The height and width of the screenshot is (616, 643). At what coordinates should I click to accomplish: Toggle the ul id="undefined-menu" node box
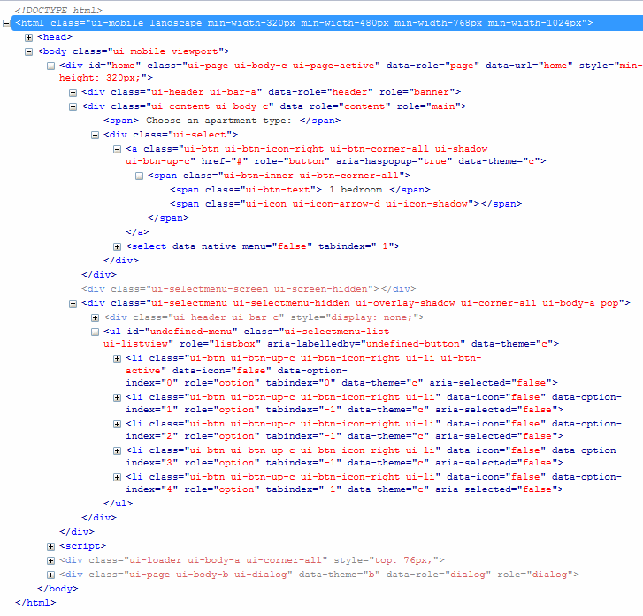pos(95,332)
